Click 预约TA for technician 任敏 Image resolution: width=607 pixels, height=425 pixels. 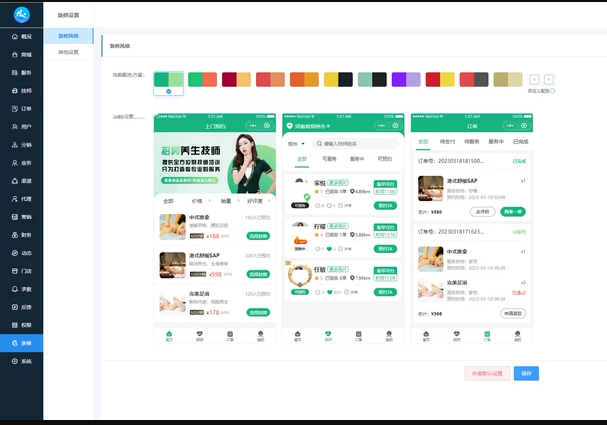pyautogui.click(x=385, y=292)
